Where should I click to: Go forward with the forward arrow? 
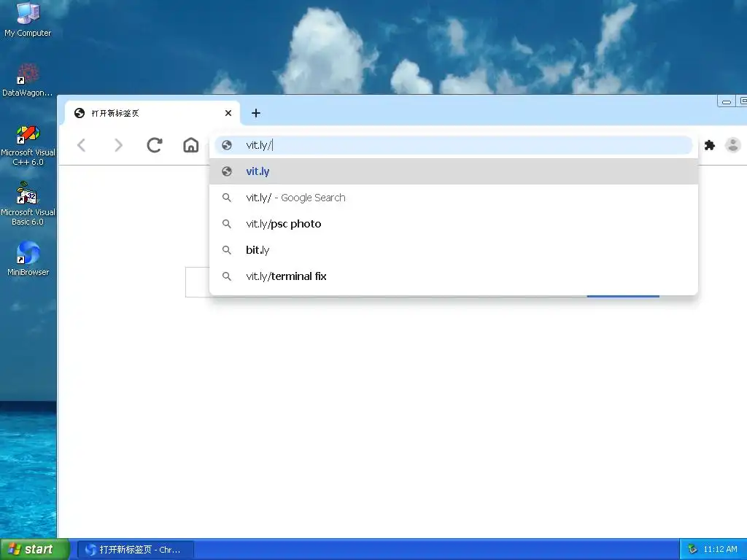[x=118, y=145]
